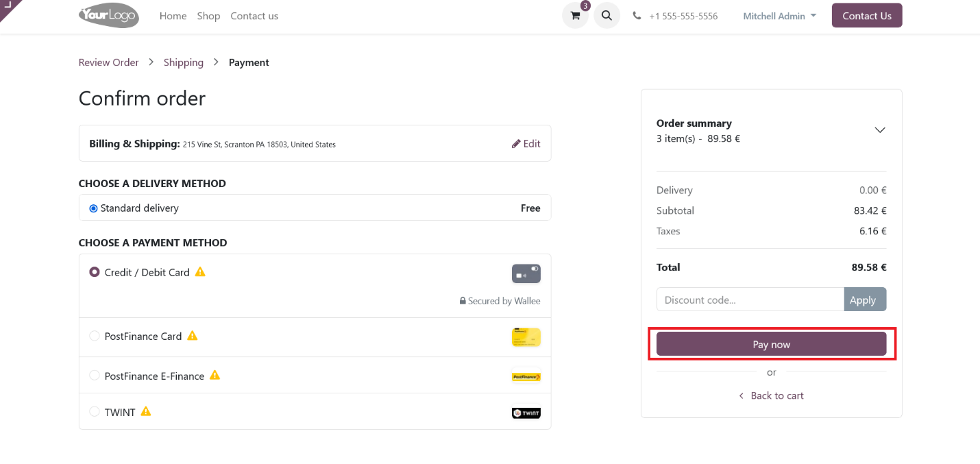Click the YourLogo site logo
980x464 pixels.
pyautogui.click(x=109, y=15)
